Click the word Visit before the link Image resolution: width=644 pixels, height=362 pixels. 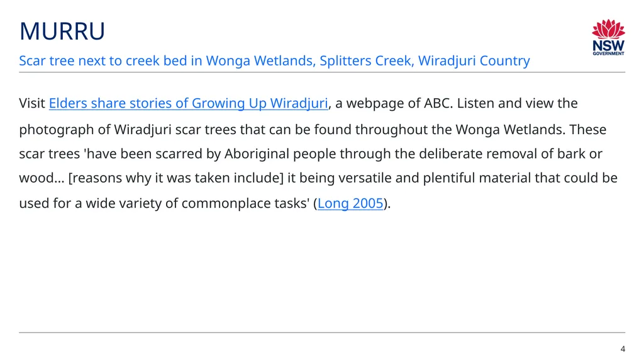click(x=31, y=103)
